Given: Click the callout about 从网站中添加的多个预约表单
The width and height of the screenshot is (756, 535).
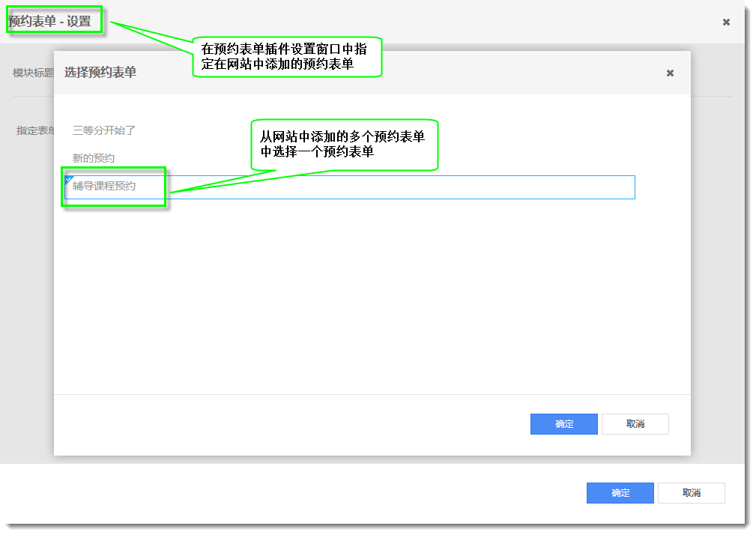Looking at the screenshot, I should click(x=344, y=144).
